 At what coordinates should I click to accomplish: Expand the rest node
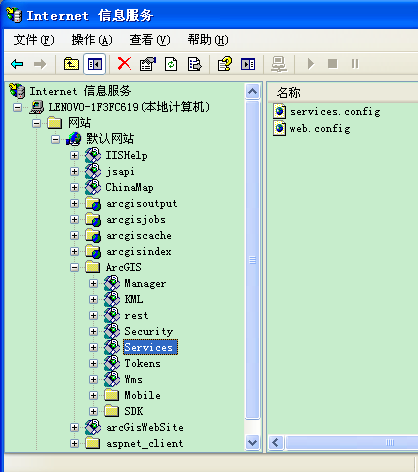point(93,315)
